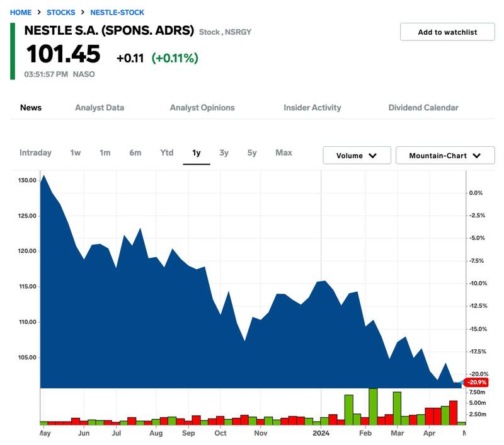
Task: Select the 1m chart range
Action: click(105, 153)
